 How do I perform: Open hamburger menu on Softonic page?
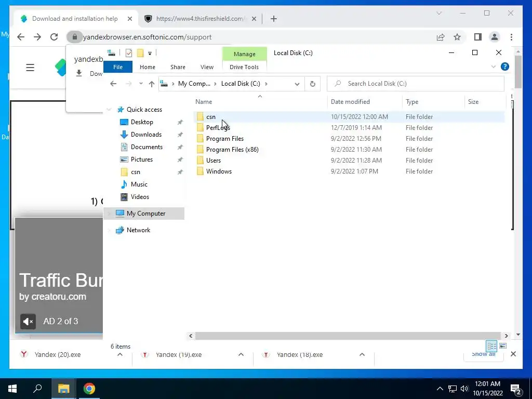pyautogui.click(x=30, y=67)
